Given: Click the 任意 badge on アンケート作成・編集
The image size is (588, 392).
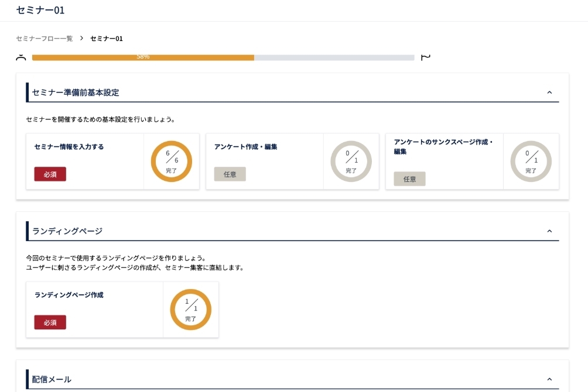Looking at the screenshot, I should pyautogui.click(x=230, y=174).
